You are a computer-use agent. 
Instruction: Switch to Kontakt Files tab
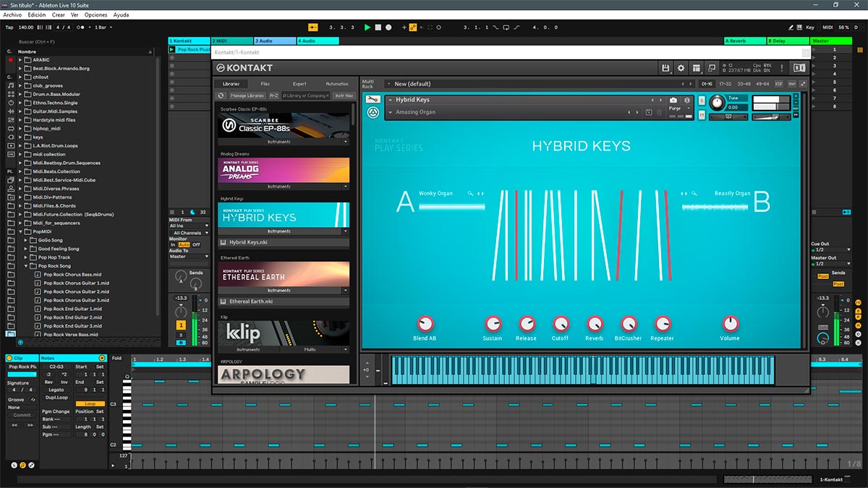pyautogui.click(x=265, y=84)
